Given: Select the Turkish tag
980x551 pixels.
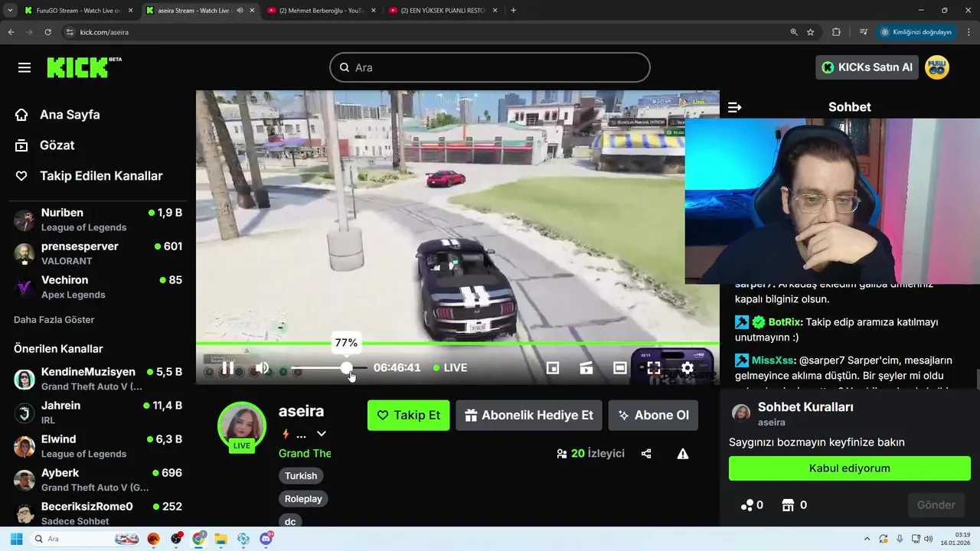Looking at the screenshot, I should (301, 476).
